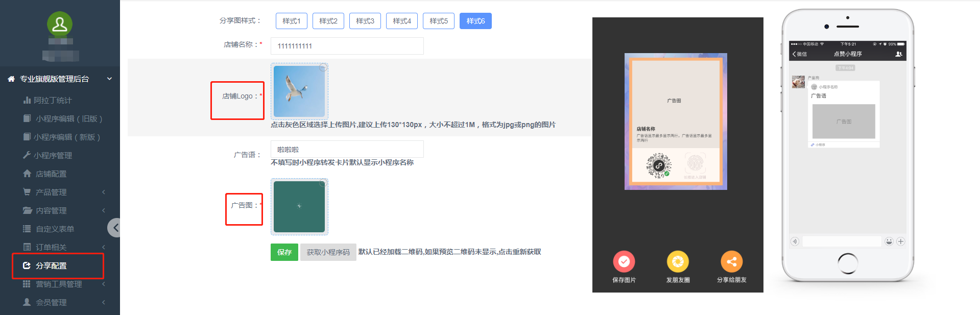Screen dimensions: 980x315
Task: Click the green user avatar icon
Action: (60, 24)
